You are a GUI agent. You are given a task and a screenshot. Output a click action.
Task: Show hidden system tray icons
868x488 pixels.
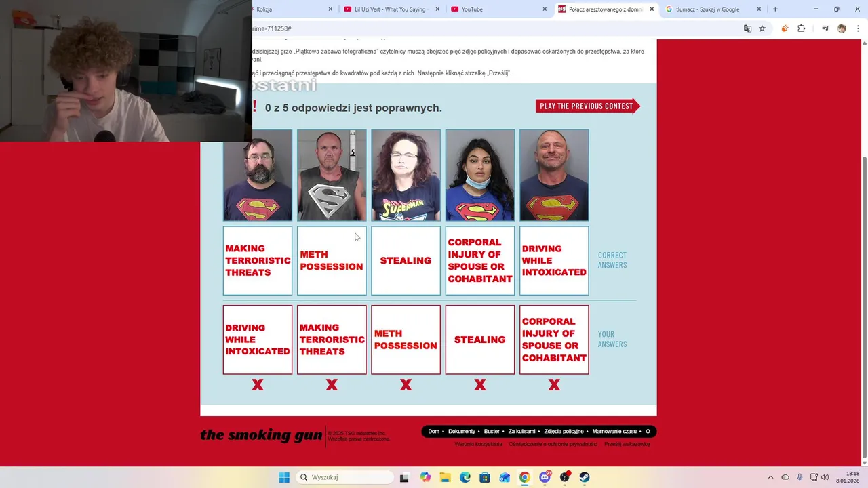(x=770, y=477)
